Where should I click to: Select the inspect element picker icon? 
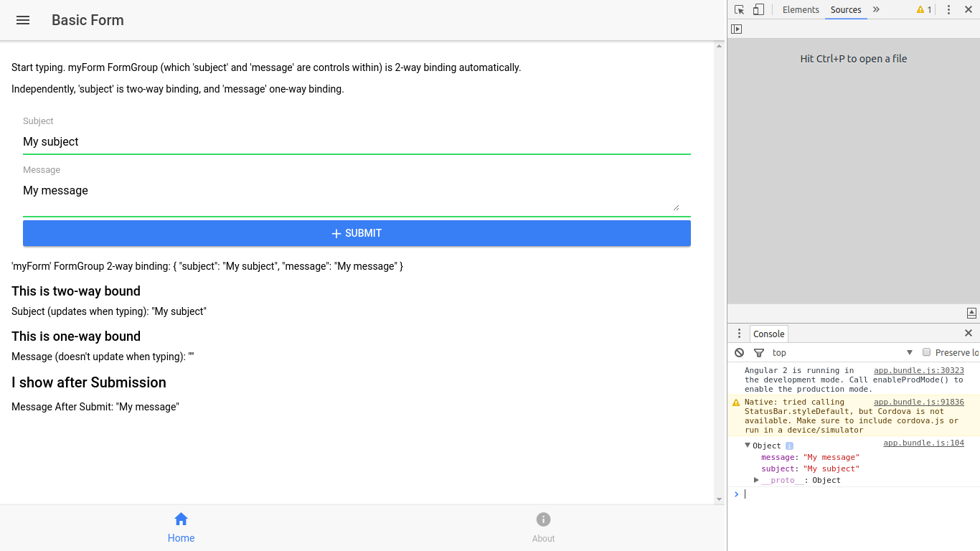tap(740, 10)
